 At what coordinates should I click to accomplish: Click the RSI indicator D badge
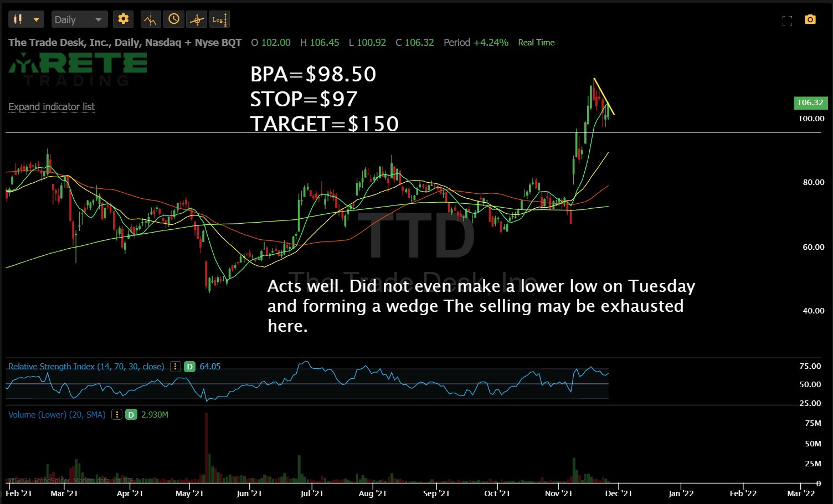coord(189,367)
